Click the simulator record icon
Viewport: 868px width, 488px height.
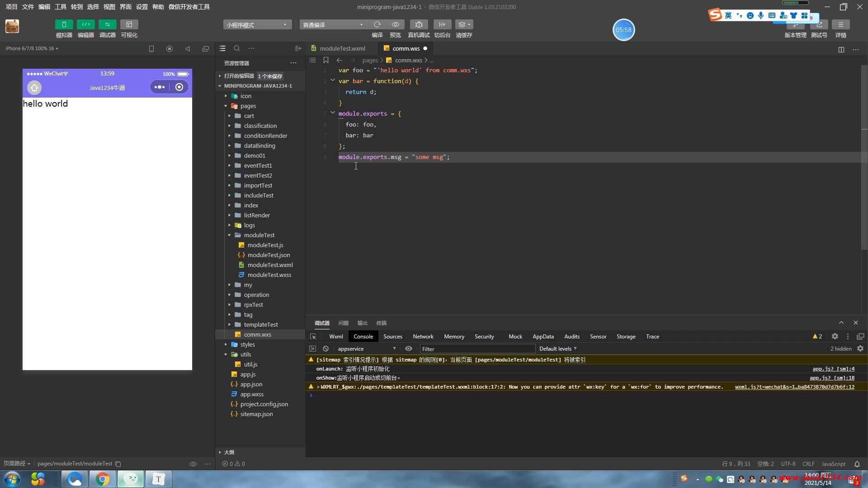(170, 48)
